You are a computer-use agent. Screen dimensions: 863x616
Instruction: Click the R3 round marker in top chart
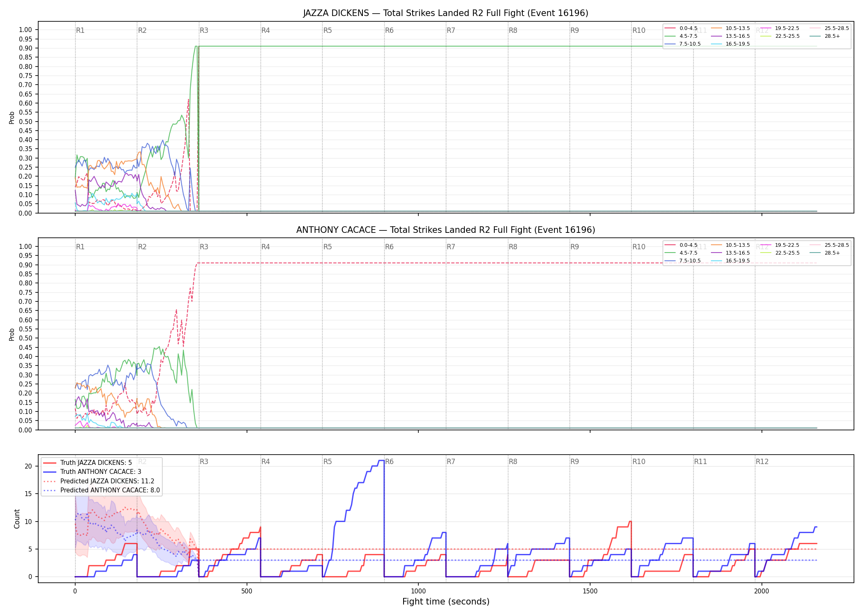(x=204, y=30)
